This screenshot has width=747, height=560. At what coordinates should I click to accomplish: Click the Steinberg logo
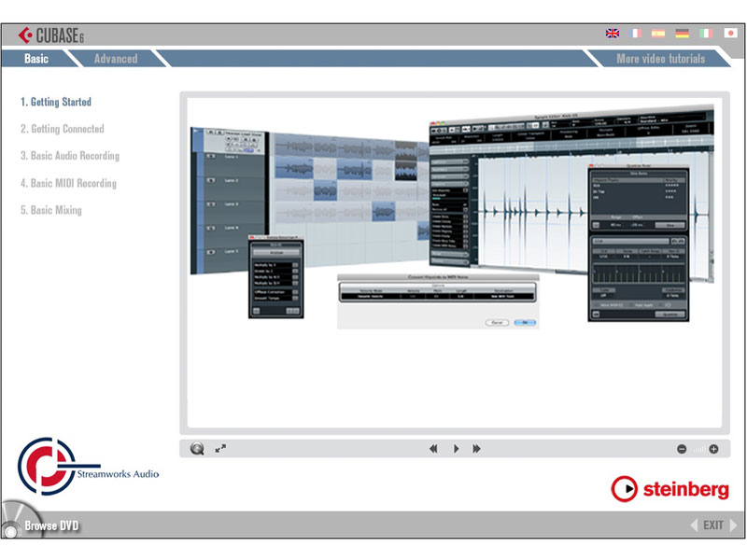coord(672,488)
